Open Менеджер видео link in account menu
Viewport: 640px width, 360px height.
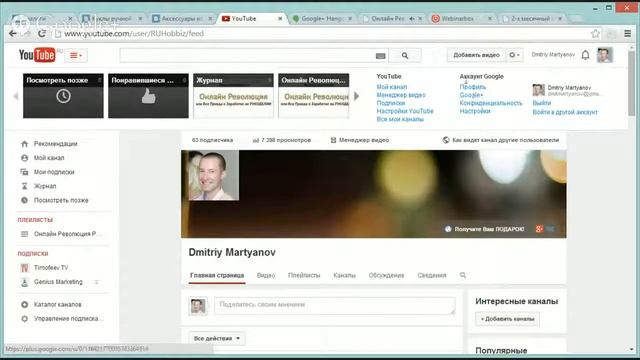coord(401,95)
